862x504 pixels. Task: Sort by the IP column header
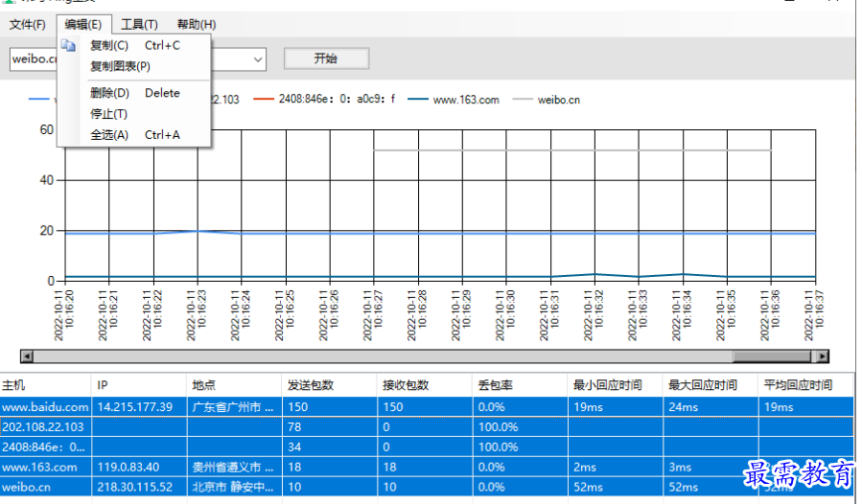click(x=140, y=385)
